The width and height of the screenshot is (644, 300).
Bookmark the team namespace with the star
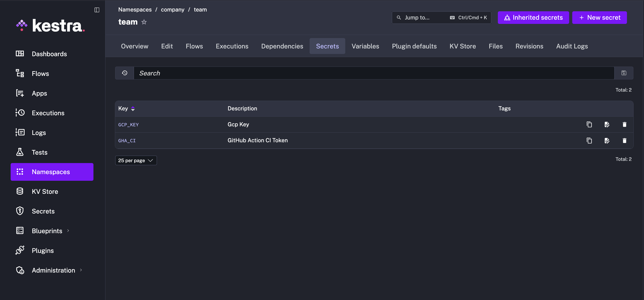point(144,22)
